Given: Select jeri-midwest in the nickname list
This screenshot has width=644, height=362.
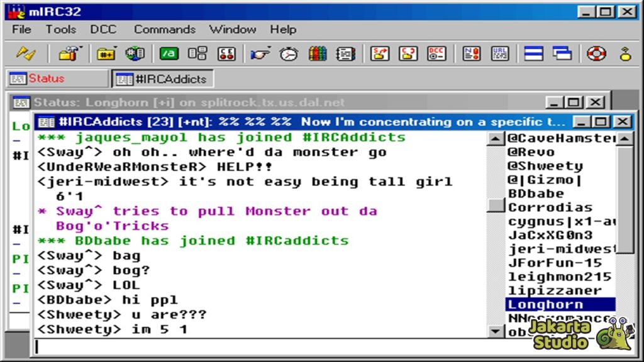Looking at the screenshot, I should click(x=560, y=249).
